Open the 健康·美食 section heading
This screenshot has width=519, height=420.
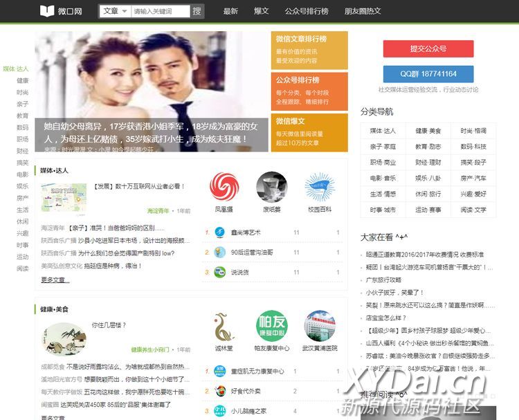54,309
